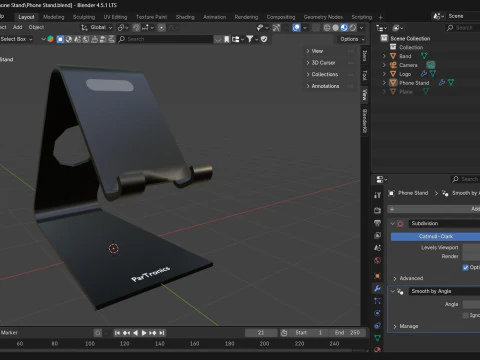Open the Add menu in viewport

point(17,27)
